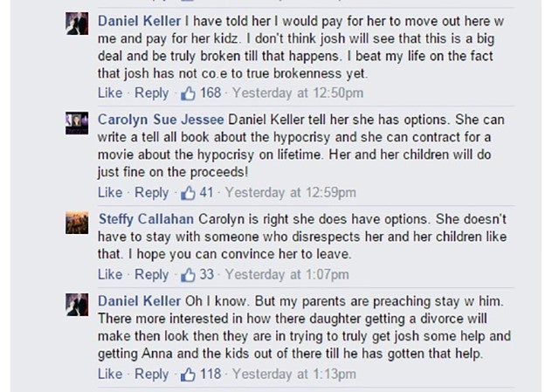Like Daniel Keller's 1:13pm comment

[110, 374]
